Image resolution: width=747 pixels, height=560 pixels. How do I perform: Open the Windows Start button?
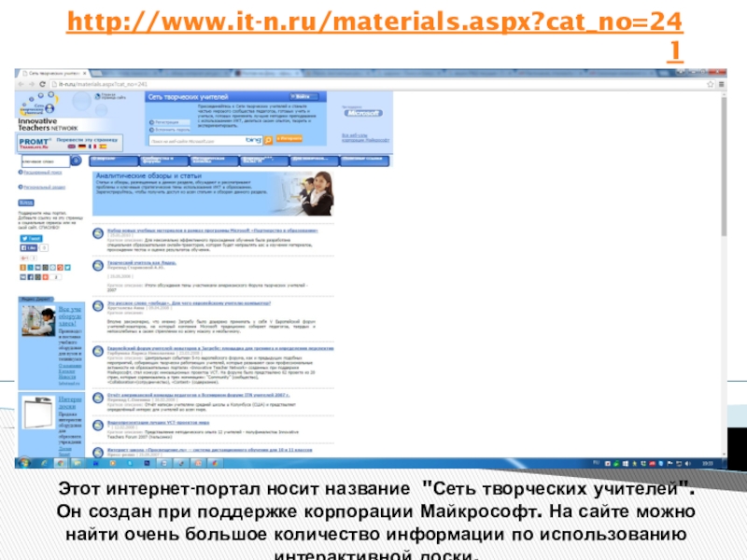pyautogui.click(x=24, y=462)
